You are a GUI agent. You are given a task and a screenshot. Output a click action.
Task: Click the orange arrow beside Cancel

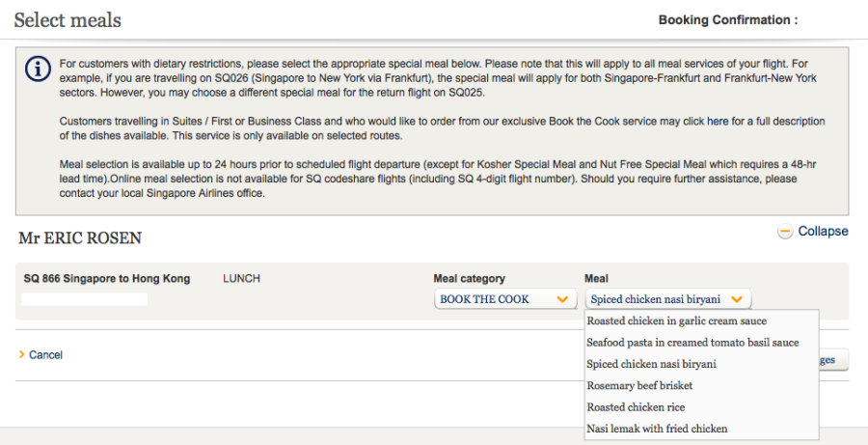(x=21, y=355)
